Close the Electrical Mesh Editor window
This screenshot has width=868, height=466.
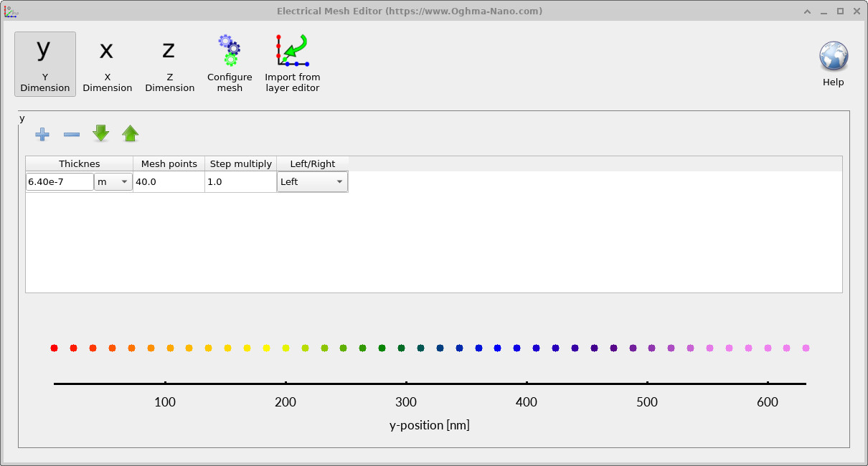[x=857, y=11]
